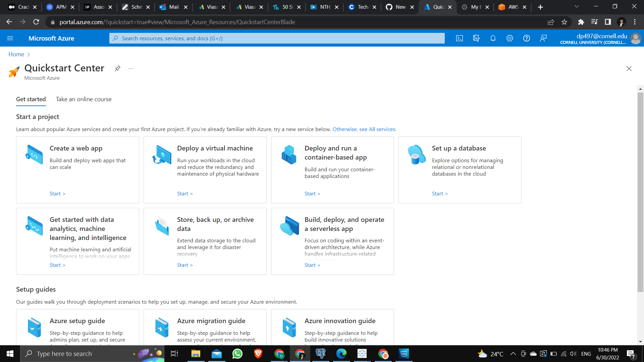Switch to the Take an online course tab
The width and height of the screenshot is (644, 362).
coord(84,99)
